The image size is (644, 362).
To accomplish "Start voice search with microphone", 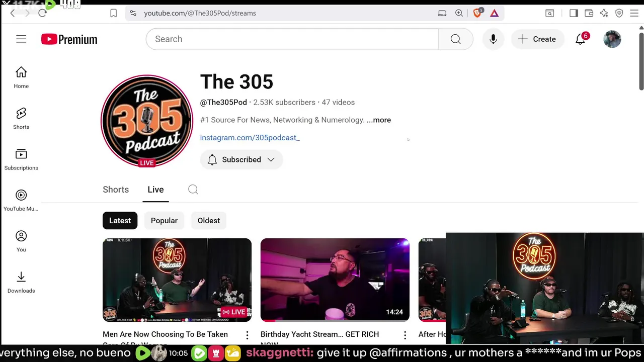I will point(493,39).
